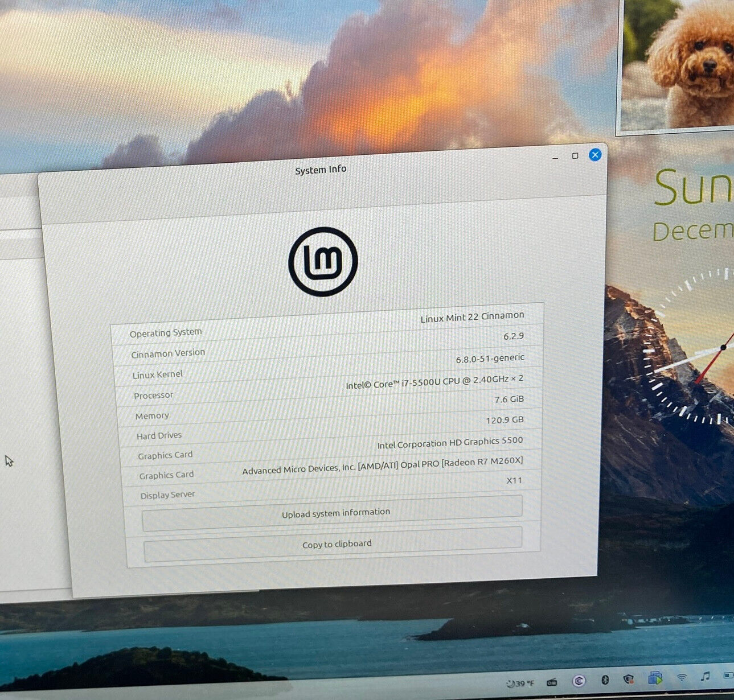Open the music note sound applet
Screen dimensions: 734x700
[706, 676]
